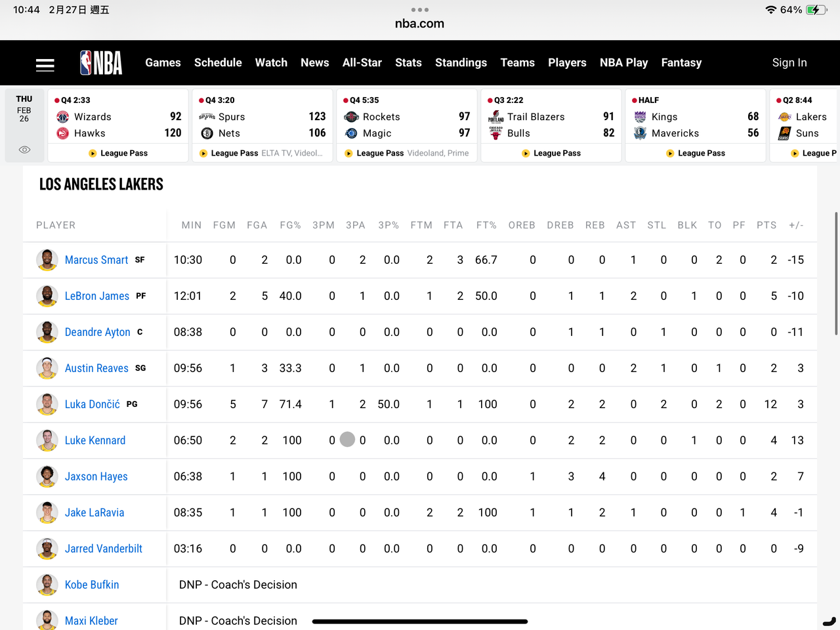Click the FG% column header
Image resolution: width=840 pixels, height=630 pixels.
(290, 225)
